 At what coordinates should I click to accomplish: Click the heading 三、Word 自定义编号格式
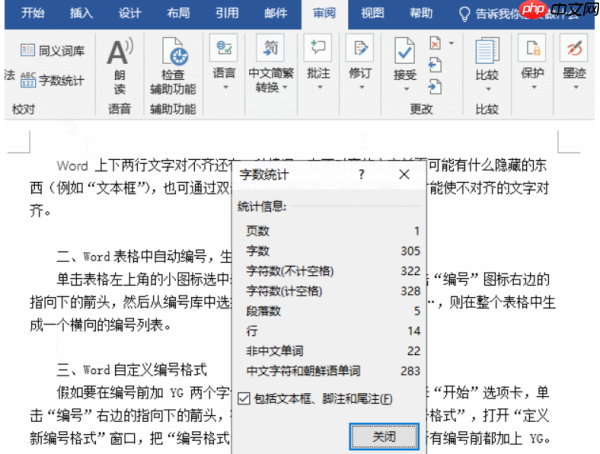click(132, 370)
